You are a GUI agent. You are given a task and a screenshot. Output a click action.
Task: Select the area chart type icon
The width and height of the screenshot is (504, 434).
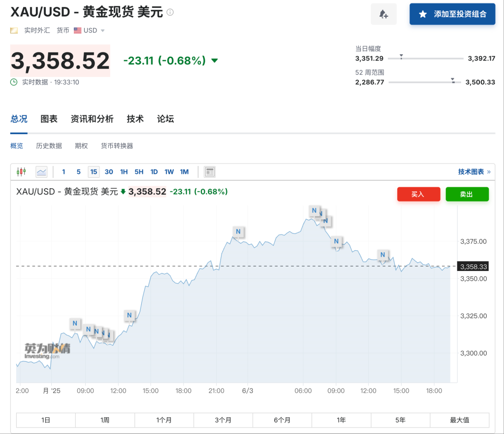point(41,172)
